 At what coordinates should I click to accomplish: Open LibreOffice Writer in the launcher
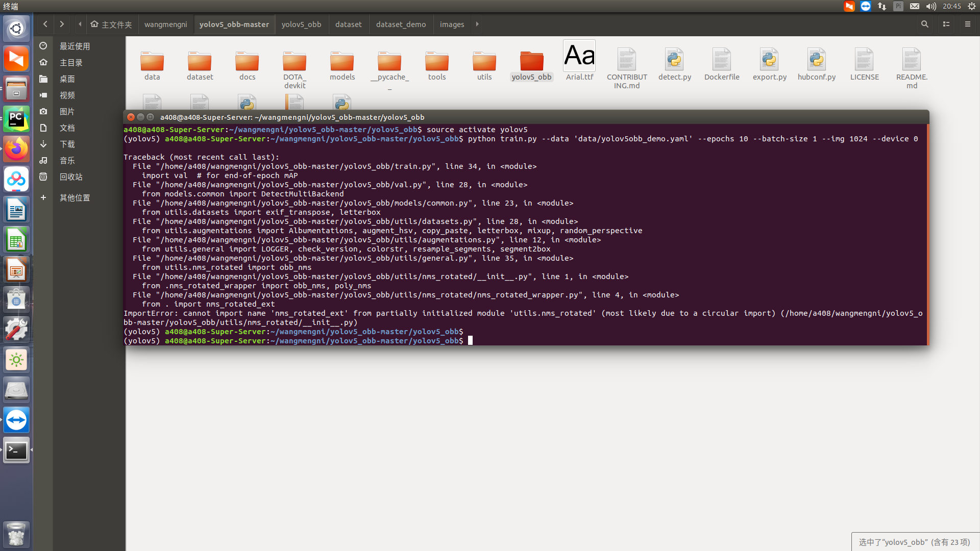tap(16, 210)
